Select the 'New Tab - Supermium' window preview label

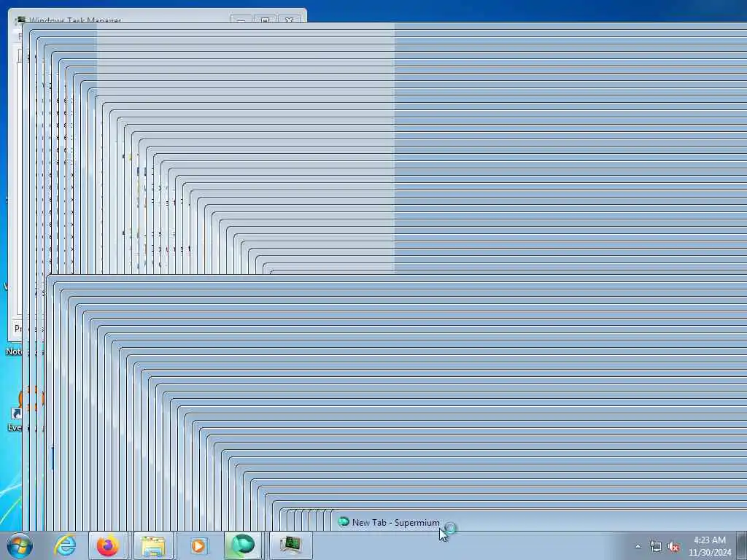click(x=395, y=522)
